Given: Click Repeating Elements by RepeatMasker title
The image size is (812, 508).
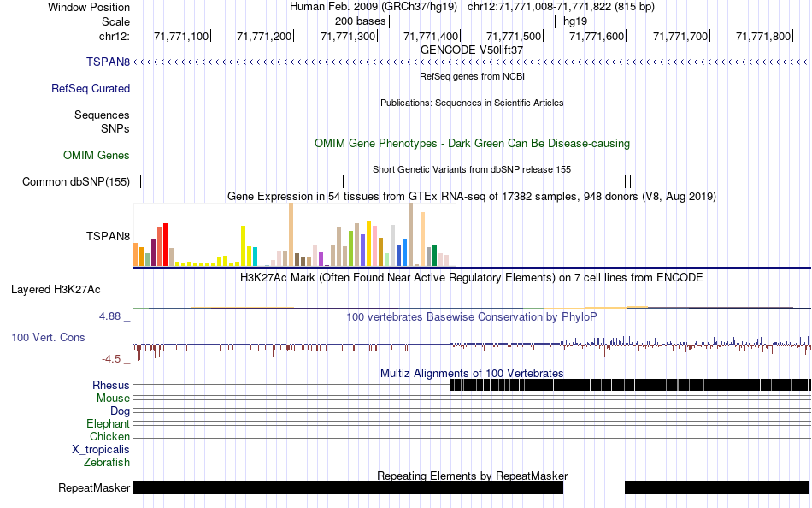Looking at the screenshot, I should pyautogui.click(x=472, y=476).
